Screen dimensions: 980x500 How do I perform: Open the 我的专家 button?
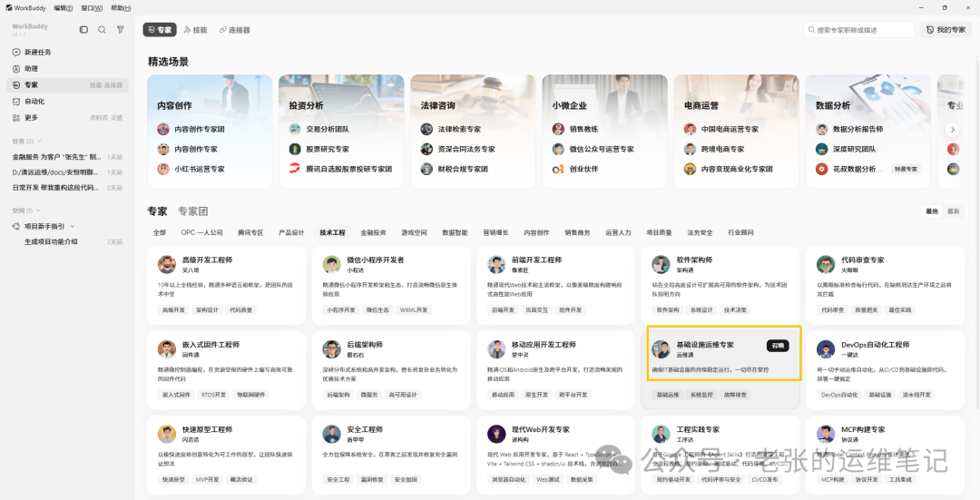coord(946,29)
